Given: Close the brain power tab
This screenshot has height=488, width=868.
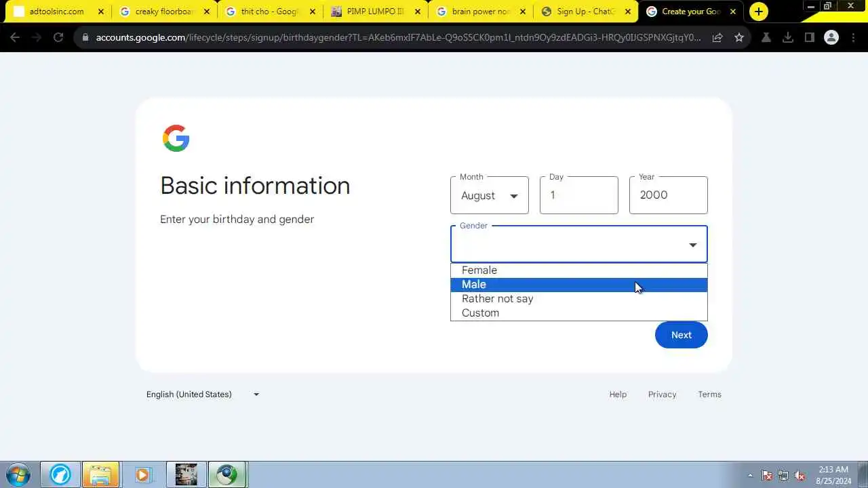Looking at the screenshot, I should point(523,12).
